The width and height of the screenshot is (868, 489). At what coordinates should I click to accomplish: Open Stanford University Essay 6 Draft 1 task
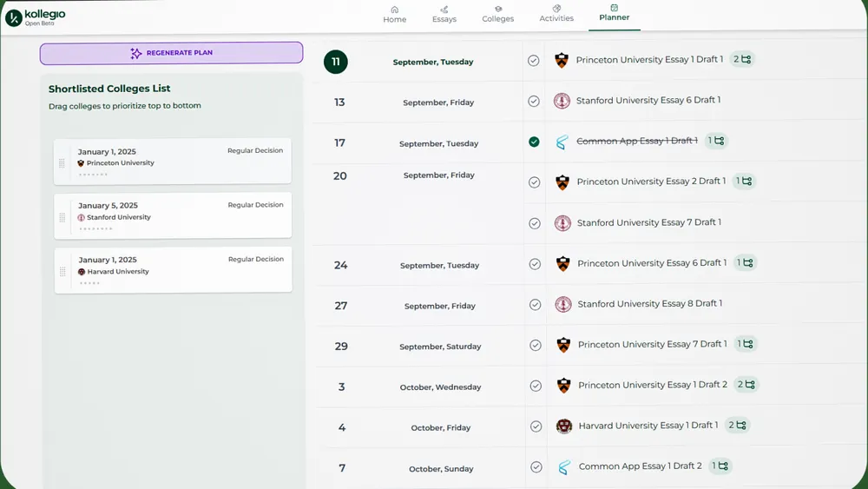pyautogui.click(x=648, y=100)
